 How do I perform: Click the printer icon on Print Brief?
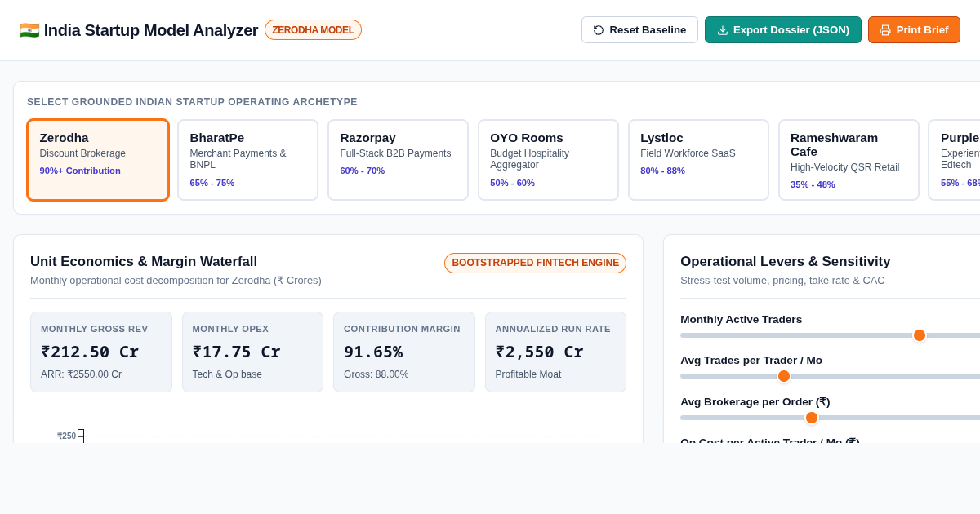(885, 30)
